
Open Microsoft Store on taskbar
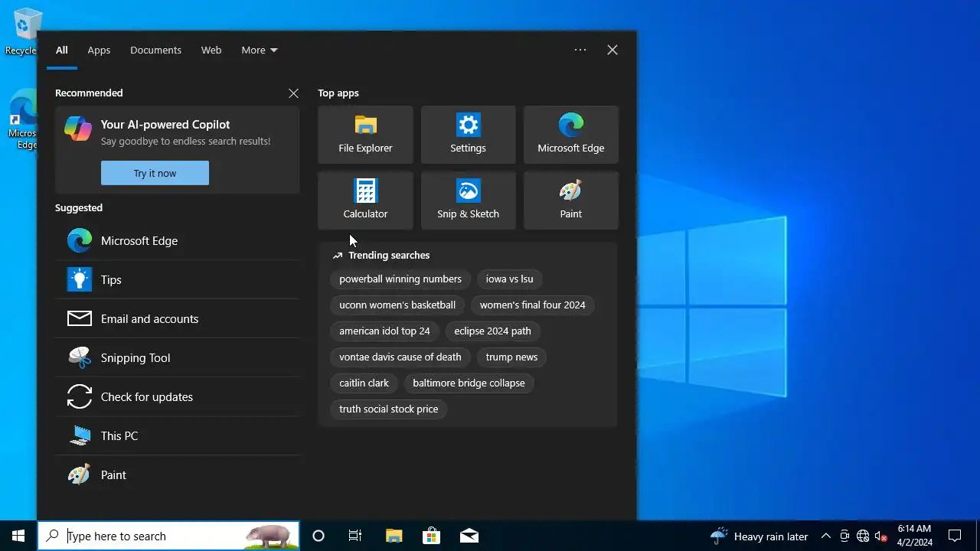431,536
